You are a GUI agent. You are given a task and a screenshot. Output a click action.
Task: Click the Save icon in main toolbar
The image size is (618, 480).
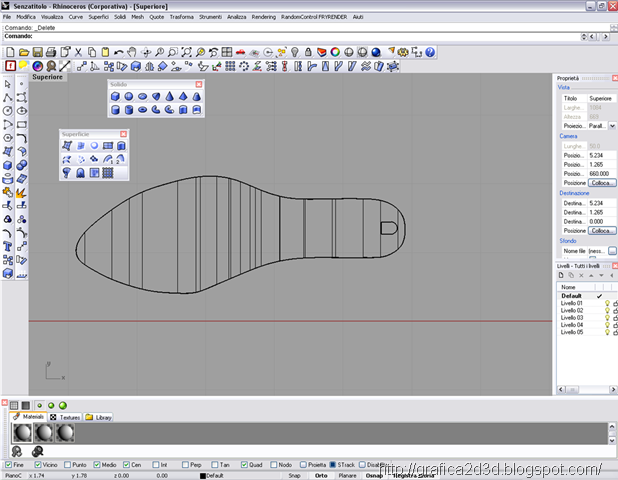tap(37, 52)
